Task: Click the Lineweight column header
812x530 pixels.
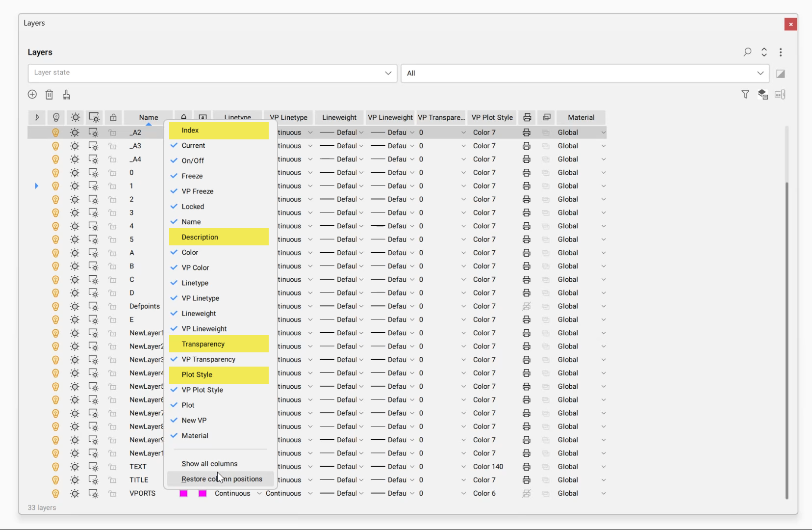Action: pyautogui.click(x=339, y=117)
